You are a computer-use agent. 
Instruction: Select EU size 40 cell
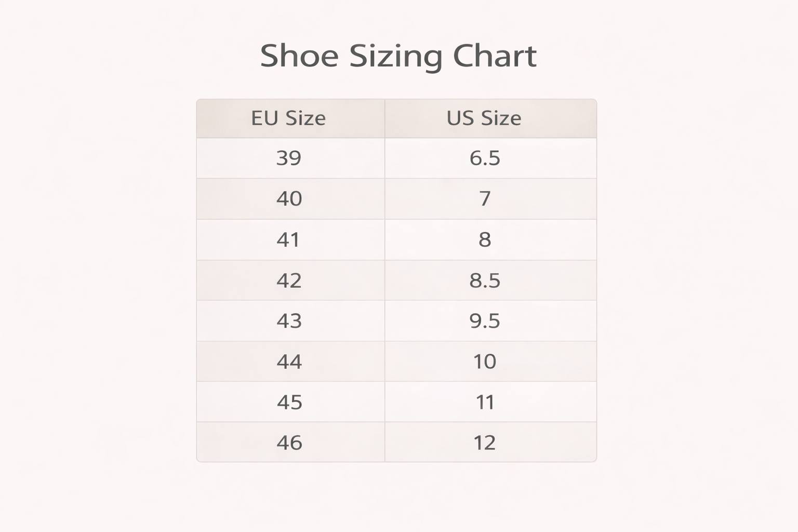(289, 198)
